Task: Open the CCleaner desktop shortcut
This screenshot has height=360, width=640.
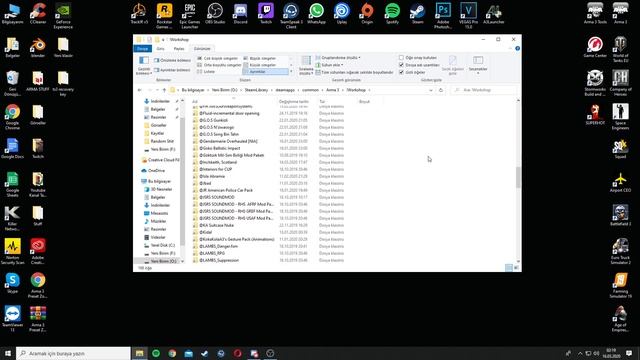Action: 38,13
